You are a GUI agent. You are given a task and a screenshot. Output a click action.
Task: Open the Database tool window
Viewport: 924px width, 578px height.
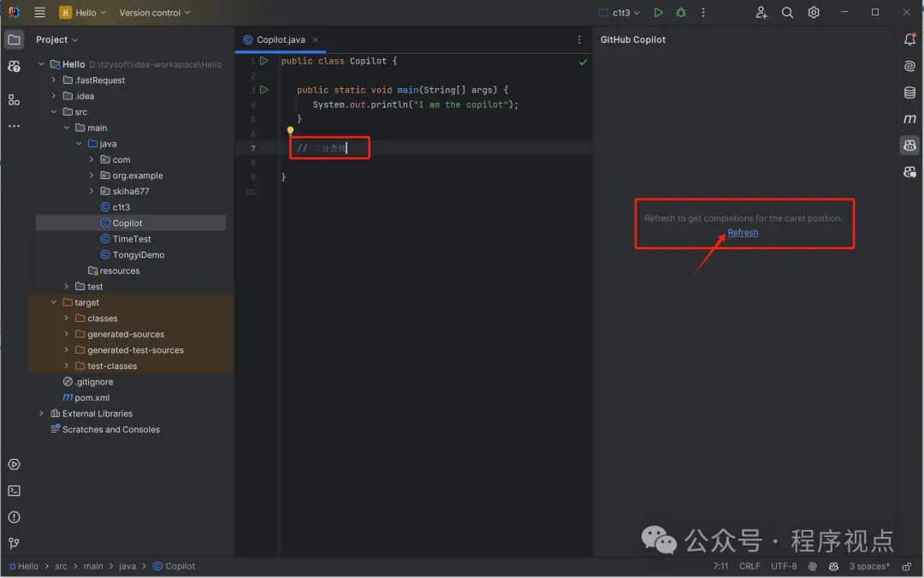[909, 92]
